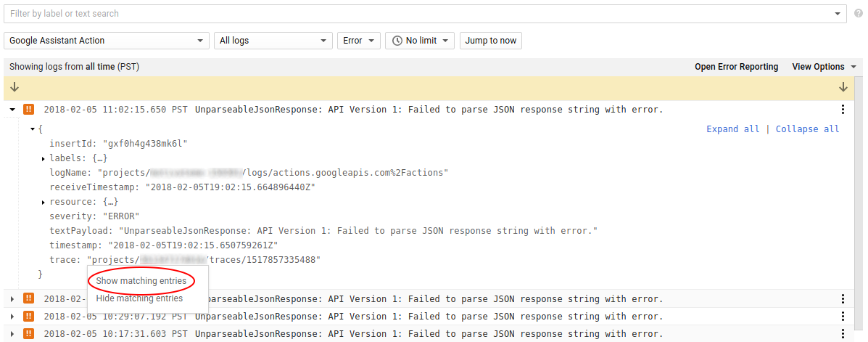Open the three-dot menu for the 10:17:31.603 log entry
The image size is (868, 342).
(x=843, y=334)
